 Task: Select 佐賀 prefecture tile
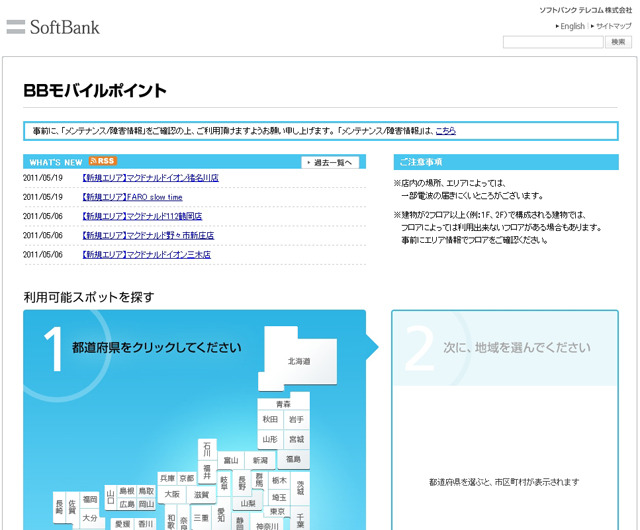72,508
